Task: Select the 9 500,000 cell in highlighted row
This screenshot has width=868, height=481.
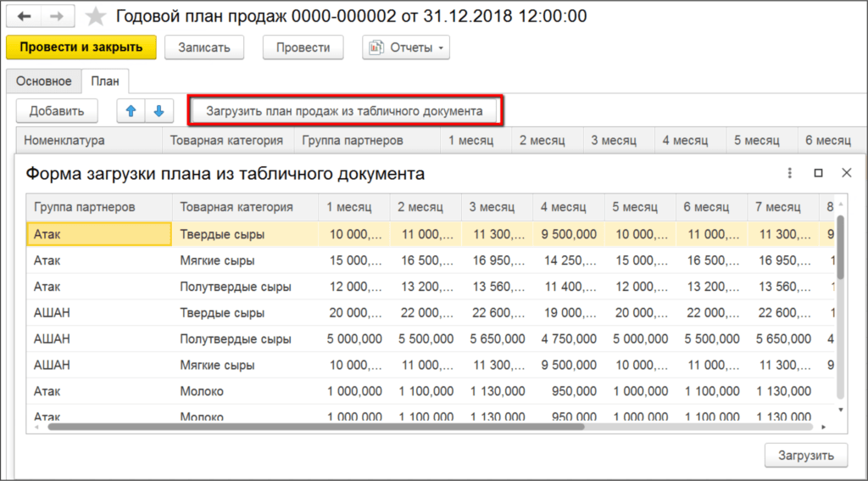Action: [x=569, y=234]
